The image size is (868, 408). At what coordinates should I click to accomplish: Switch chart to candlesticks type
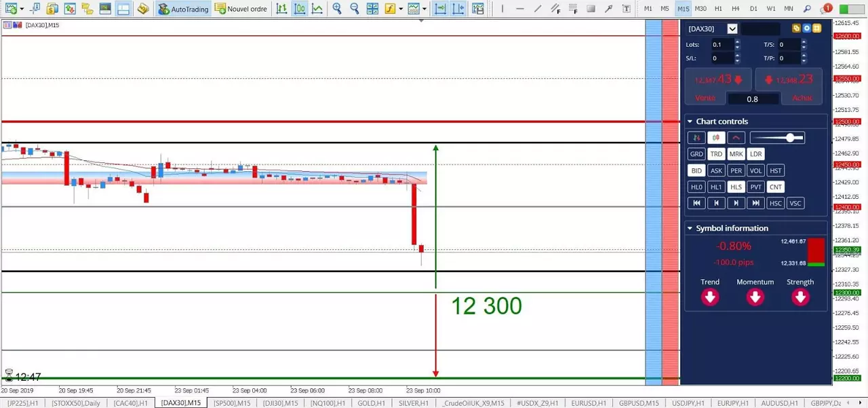[x=299, y=9]
